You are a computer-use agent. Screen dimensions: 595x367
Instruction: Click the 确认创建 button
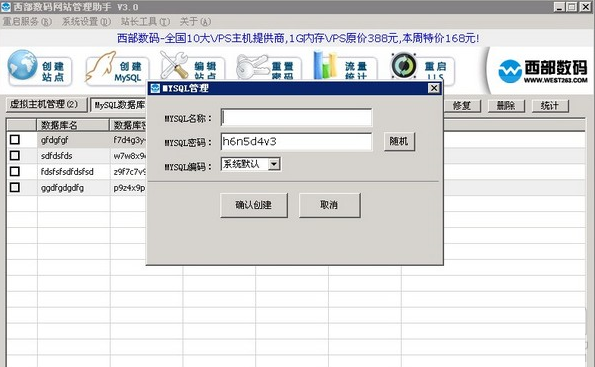point(254,205)
